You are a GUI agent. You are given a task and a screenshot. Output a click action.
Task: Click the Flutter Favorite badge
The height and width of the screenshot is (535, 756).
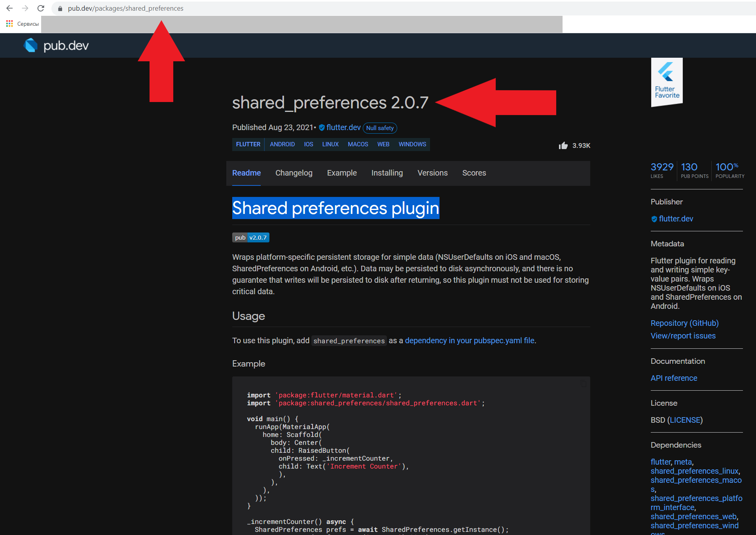[x=667, y=82]
